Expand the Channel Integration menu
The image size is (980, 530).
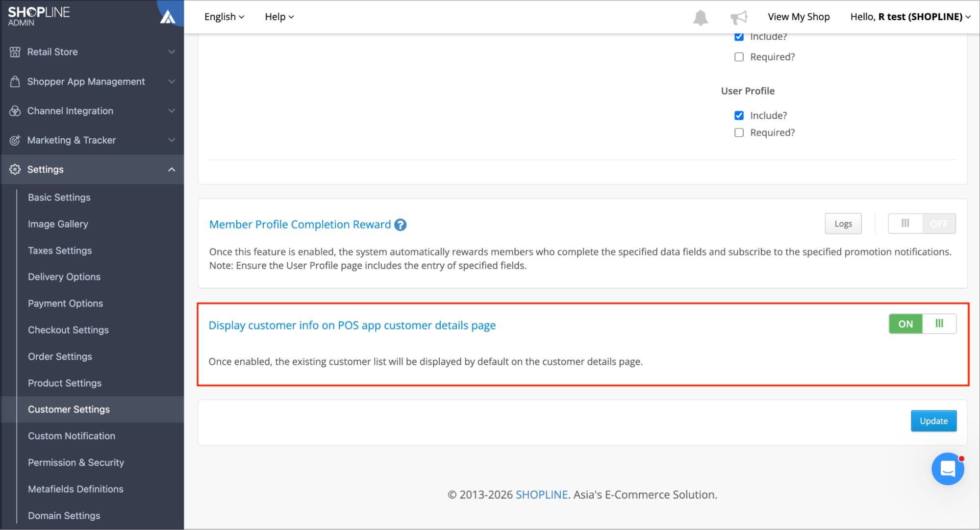coord(92,111)
